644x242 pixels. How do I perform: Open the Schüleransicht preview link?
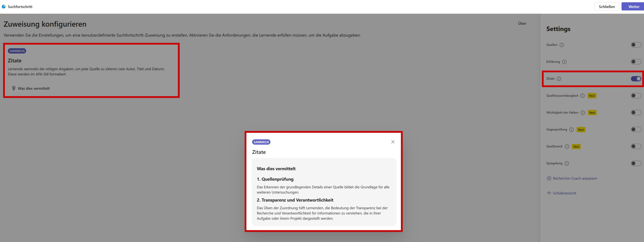click(x=564, y=193)
